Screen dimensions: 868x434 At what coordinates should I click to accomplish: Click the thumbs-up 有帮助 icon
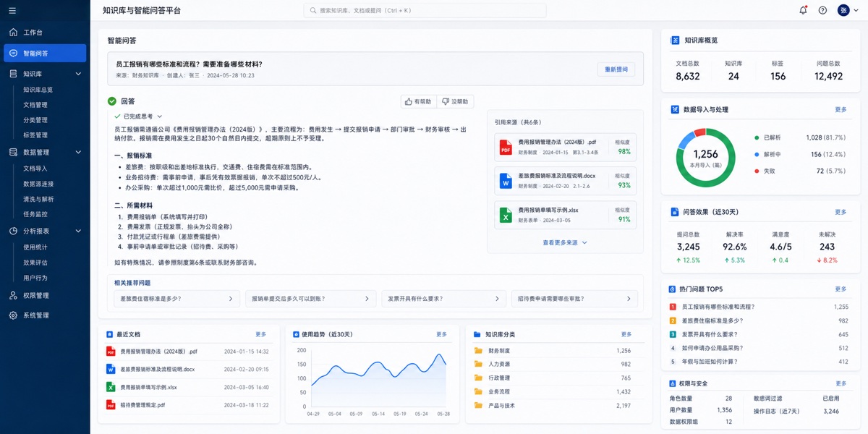pyautogui.click(x=409, y=102)
